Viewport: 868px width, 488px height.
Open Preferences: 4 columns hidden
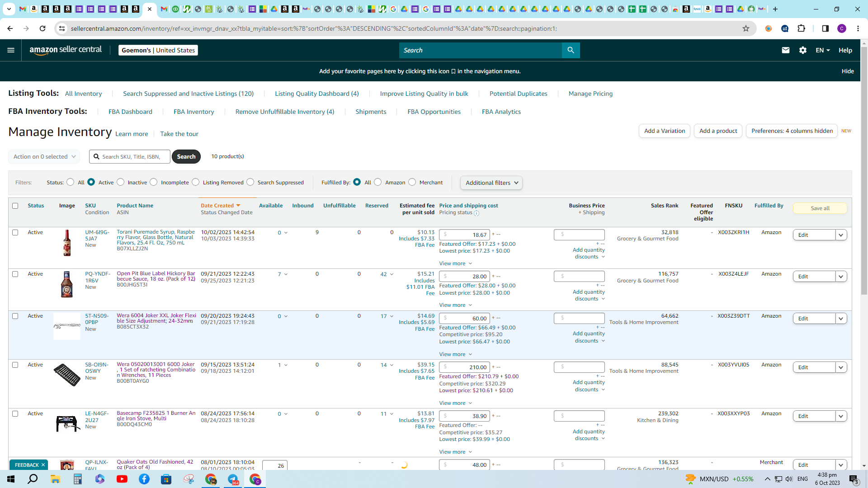792,131
